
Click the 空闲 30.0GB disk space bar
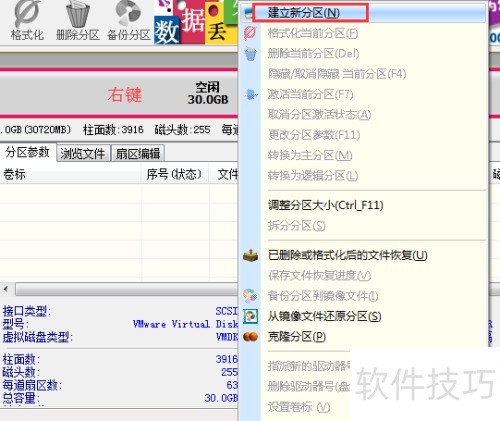pos(119,94)
